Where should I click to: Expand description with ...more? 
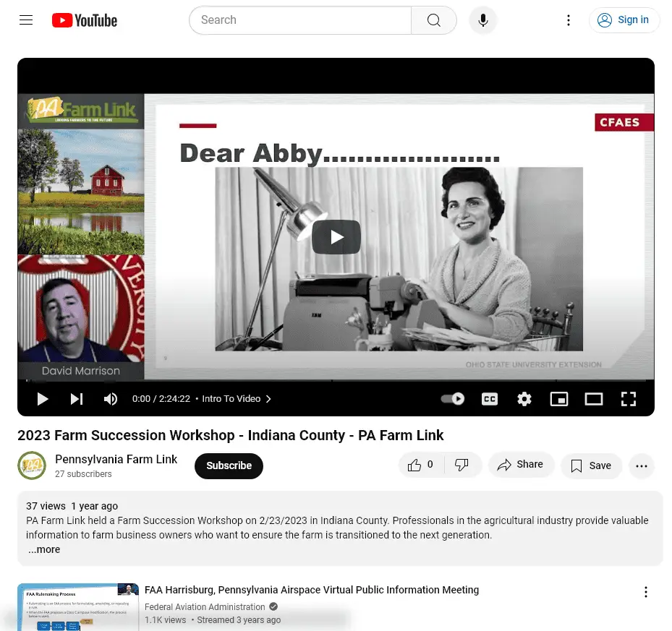[x=45, y=549]
